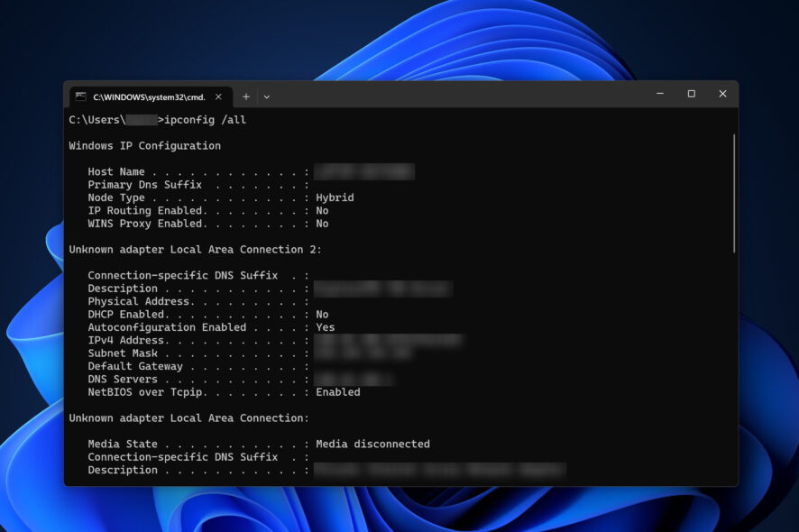
Task: Click the 'Enabled' NetBIOS value
Action: coord(338,392)
